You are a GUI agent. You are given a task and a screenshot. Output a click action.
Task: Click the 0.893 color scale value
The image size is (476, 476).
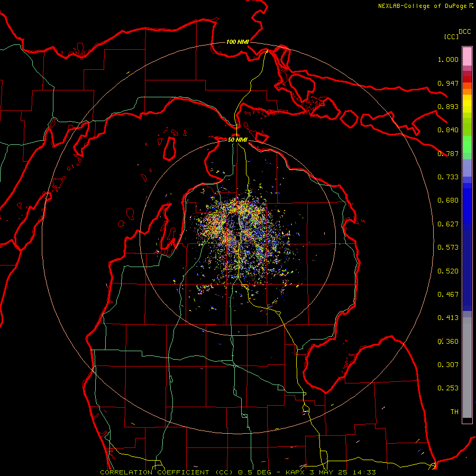(x=448, y=106)
